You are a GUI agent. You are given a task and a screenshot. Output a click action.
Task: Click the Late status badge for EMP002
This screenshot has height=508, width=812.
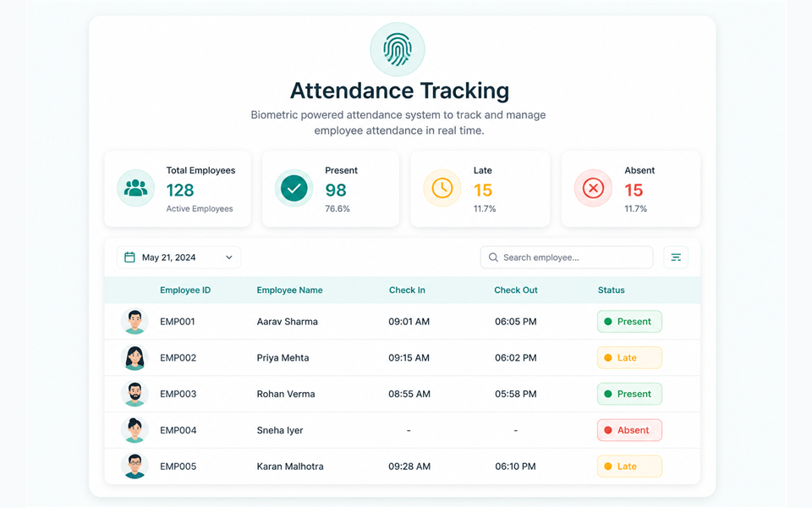coord(629,357)
